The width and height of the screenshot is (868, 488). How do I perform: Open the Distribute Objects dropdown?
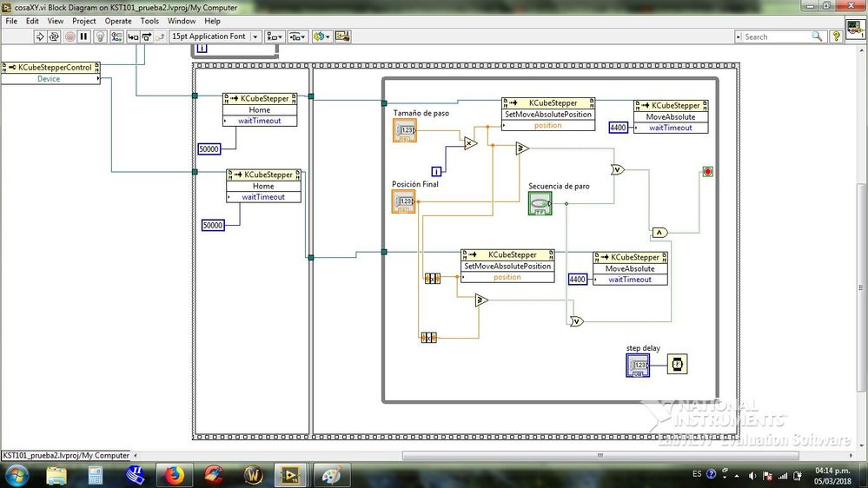point(297,36)
